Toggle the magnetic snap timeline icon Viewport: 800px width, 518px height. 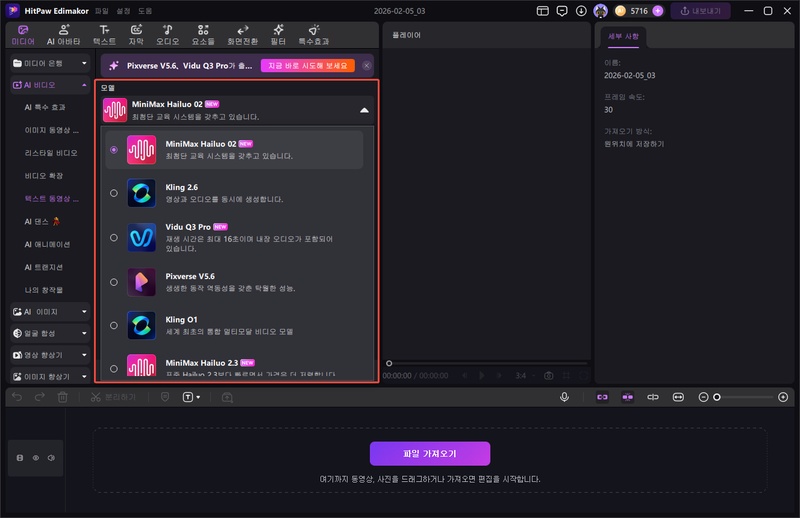click(x=628, y=397)
